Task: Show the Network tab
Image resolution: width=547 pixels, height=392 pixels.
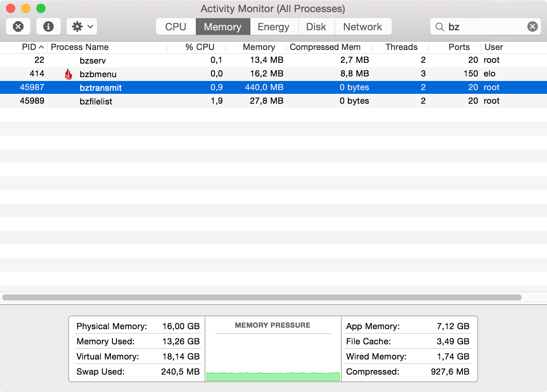Action: click(363, 27)
